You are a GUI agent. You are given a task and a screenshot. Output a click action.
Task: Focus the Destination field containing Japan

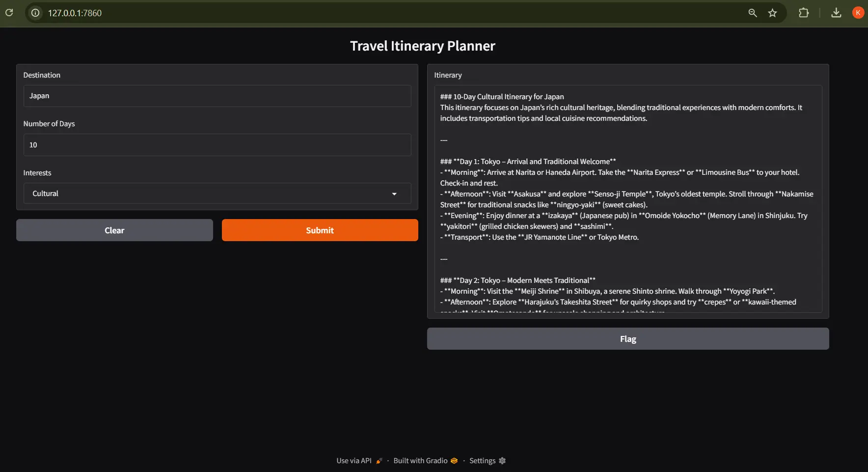pos(217,96)
